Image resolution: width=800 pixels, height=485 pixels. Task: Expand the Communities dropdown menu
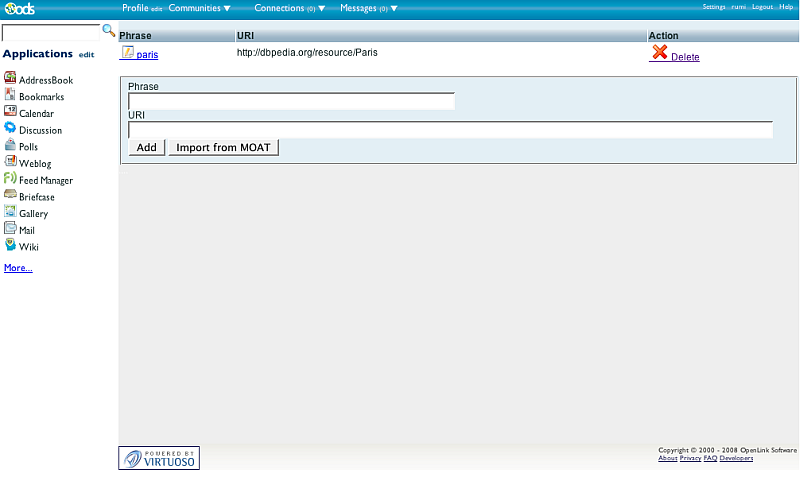click(199, 8)
